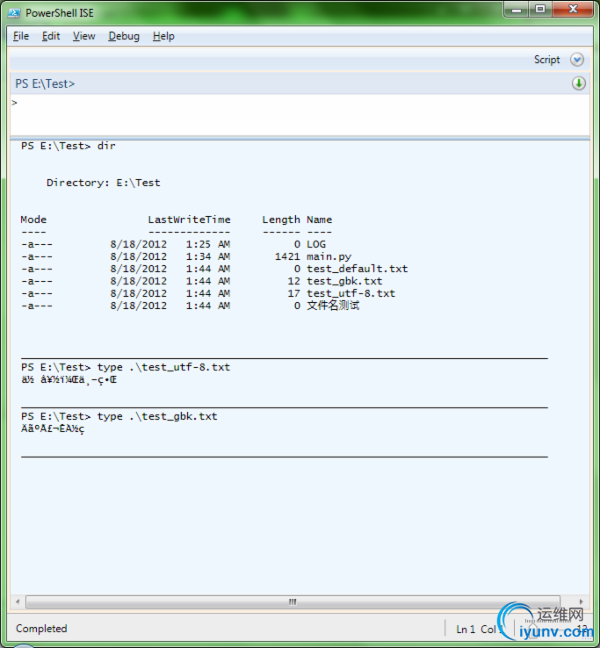
Task: Minimize the PowerShell ISE window
Action: coord(516,9)
